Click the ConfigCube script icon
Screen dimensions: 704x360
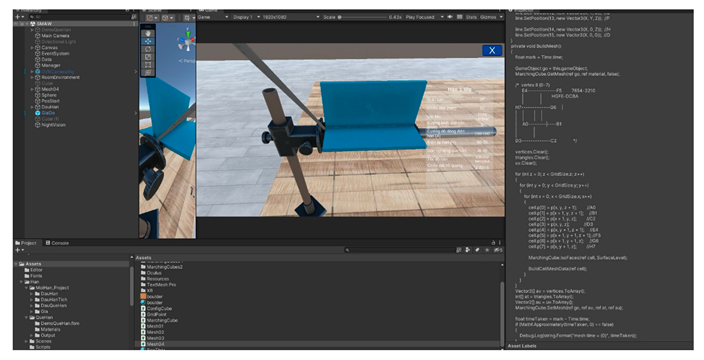tap(143, 309)
